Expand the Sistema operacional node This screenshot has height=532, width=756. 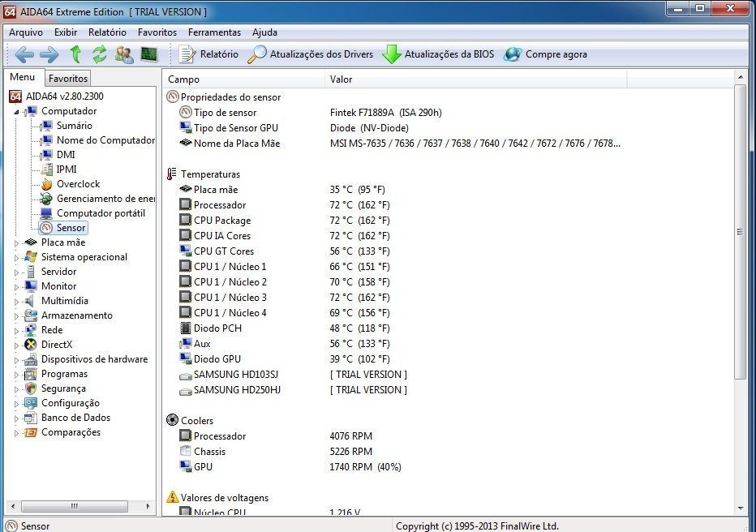pyautogui.click(x=17, y=258)
